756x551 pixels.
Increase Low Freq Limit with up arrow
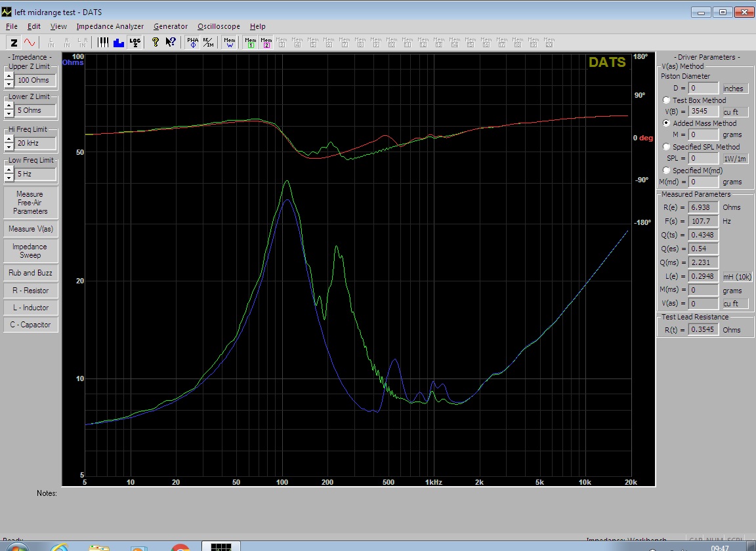(x=9, y=170)
